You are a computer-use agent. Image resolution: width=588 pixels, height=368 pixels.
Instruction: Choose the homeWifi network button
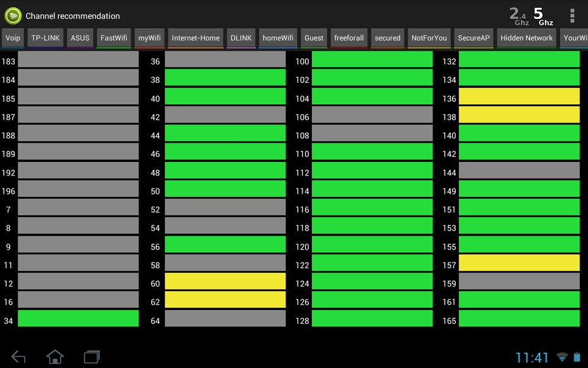[278, 38]
